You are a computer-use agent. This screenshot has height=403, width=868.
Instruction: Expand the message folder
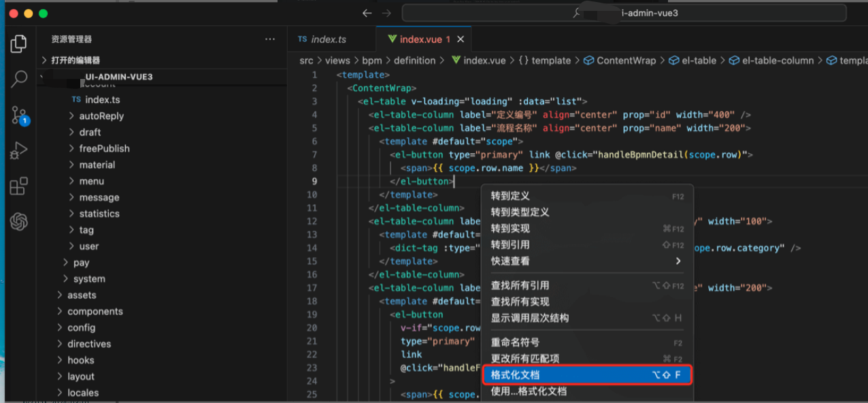(99, 197)
